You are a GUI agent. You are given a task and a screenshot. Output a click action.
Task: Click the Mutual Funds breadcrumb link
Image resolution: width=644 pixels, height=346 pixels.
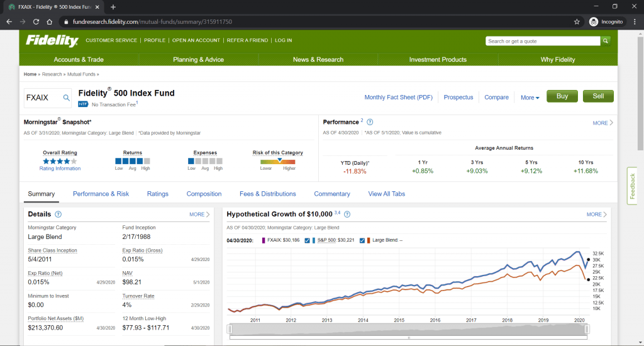click(81, 74)
